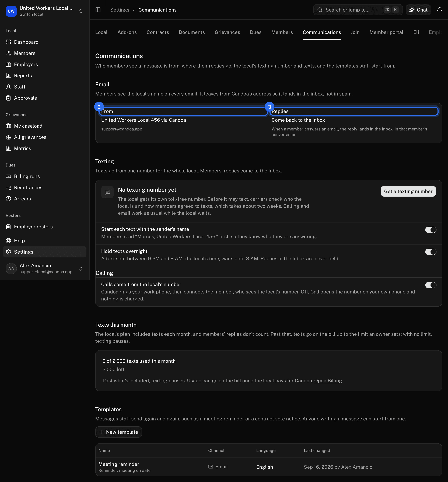Switch to the Local tab

(101, 32)
